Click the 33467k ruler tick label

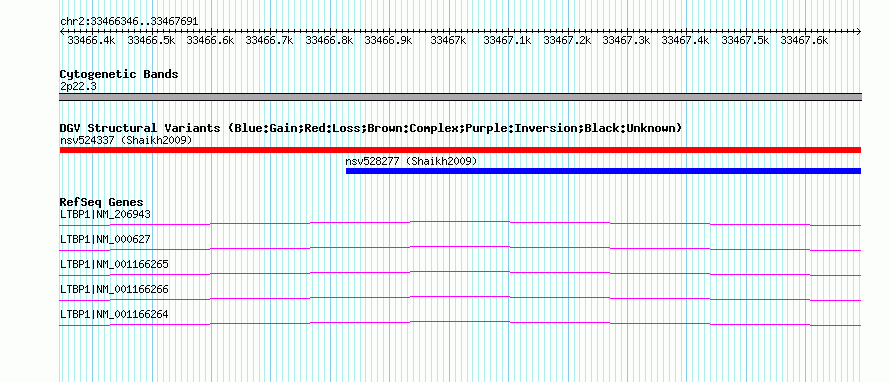tap(448, 41)
